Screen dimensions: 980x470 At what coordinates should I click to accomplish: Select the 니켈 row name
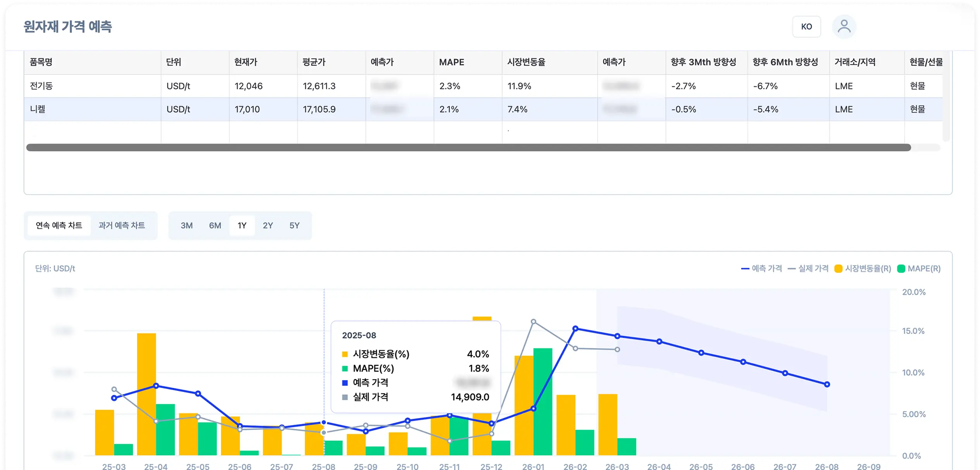38,109
